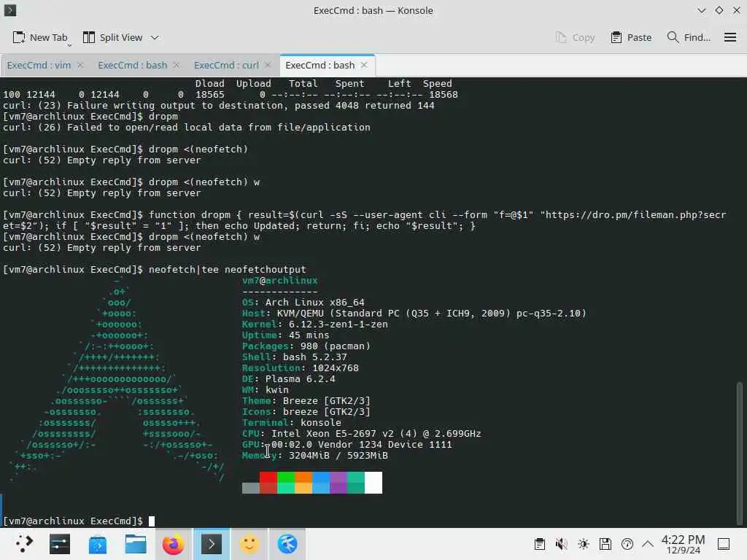
Task: Click the Terminal: konsole line
Action: click(x=292, y=423)
